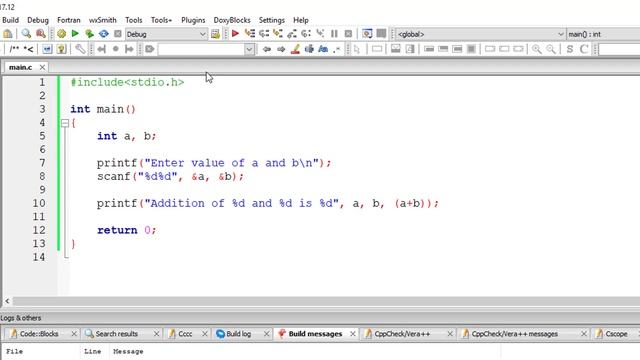Click the wrench DoxyBlocks preferences icon
This screenshot has width=640, height=360.
click(x=80, y=49)
